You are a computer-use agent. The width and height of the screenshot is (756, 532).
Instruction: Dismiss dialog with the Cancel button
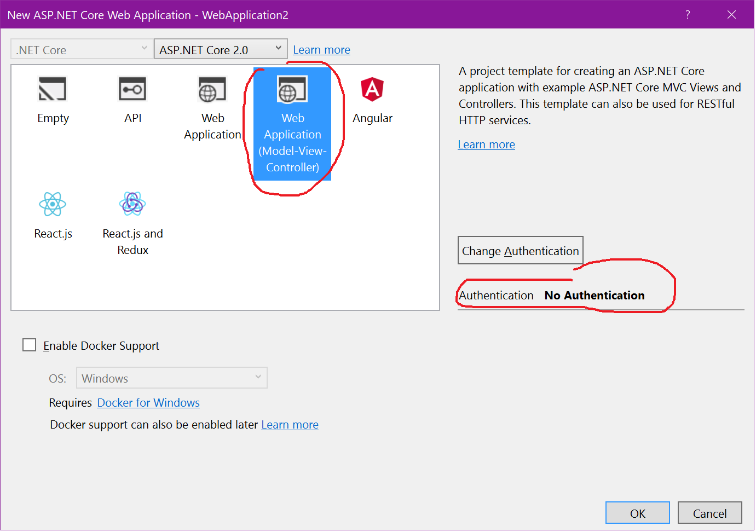(x=710, y=513)
